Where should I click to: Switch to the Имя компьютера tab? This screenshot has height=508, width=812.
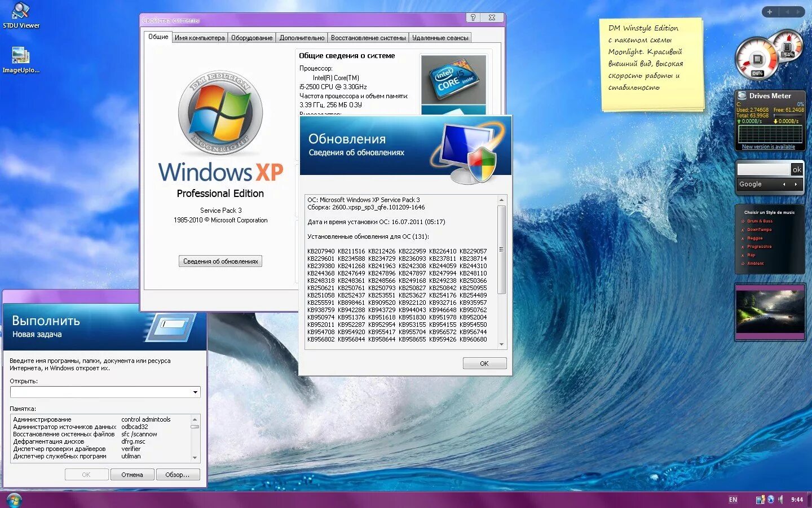point(200,38)
